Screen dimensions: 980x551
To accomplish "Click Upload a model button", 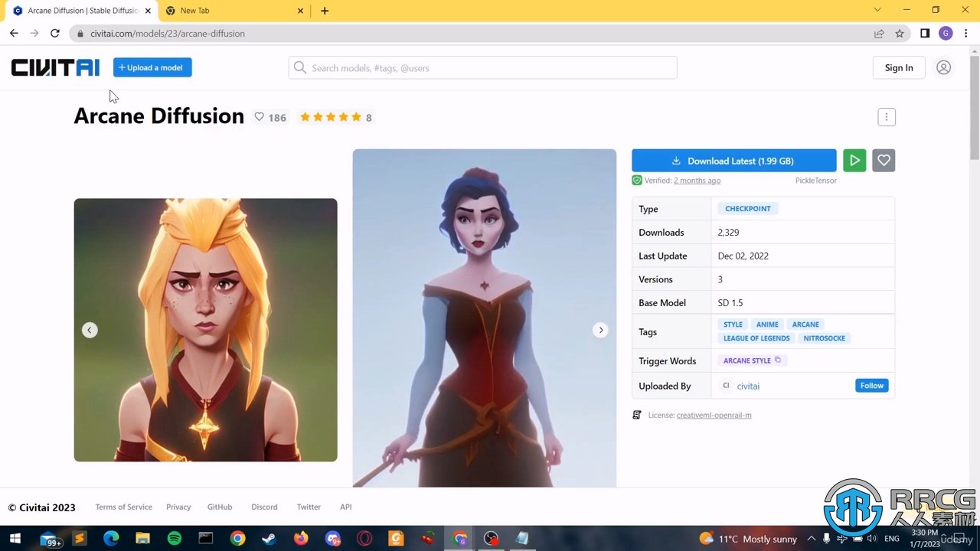I will [x=152, y=67].
